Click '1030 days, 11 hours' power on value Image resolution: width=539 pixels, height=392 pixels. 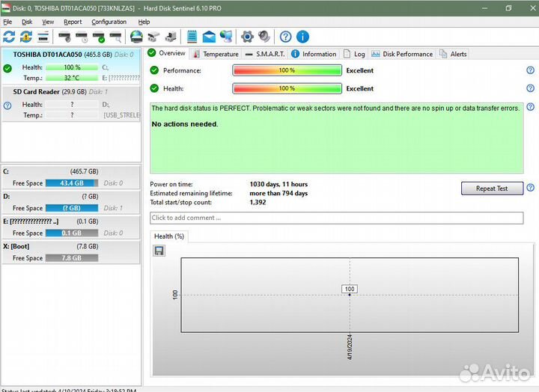point(278,184)
